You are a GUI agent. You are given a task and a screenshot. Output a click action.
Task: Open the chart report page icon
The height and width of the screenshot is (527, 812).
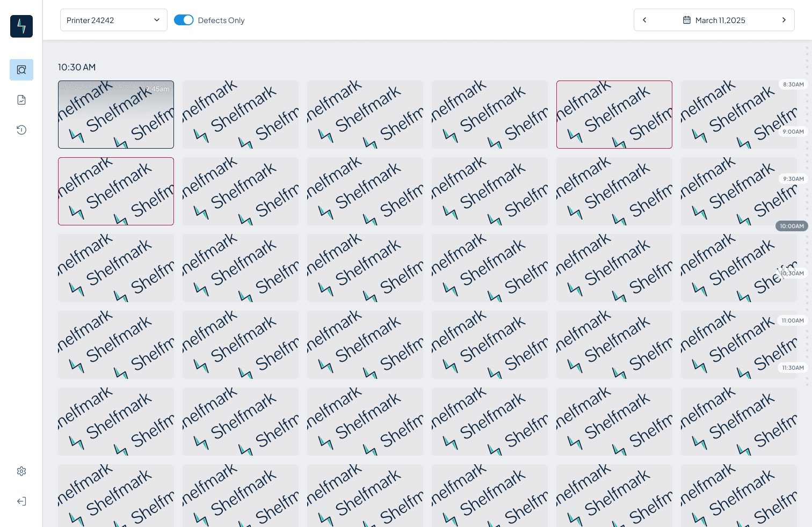click(x=21, y=100)
